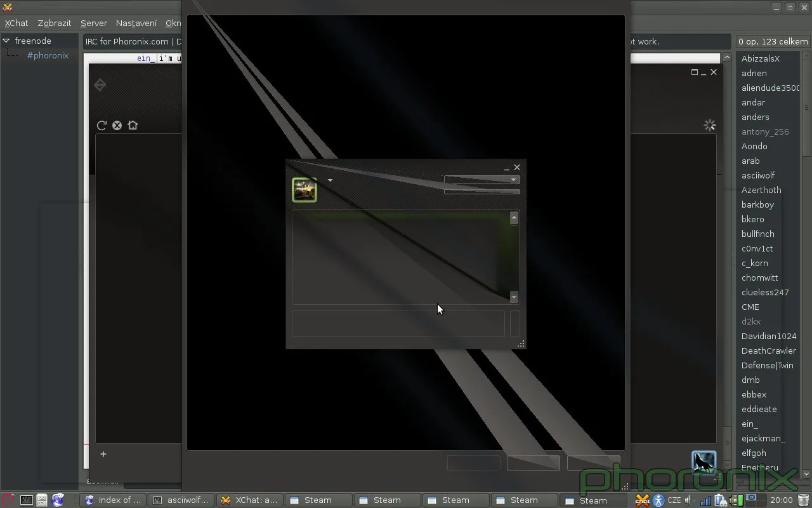Click the network signal bars tray icon
Image resolution: width=812 pixels, height=508 pixels.
click(x=705, y=501)
